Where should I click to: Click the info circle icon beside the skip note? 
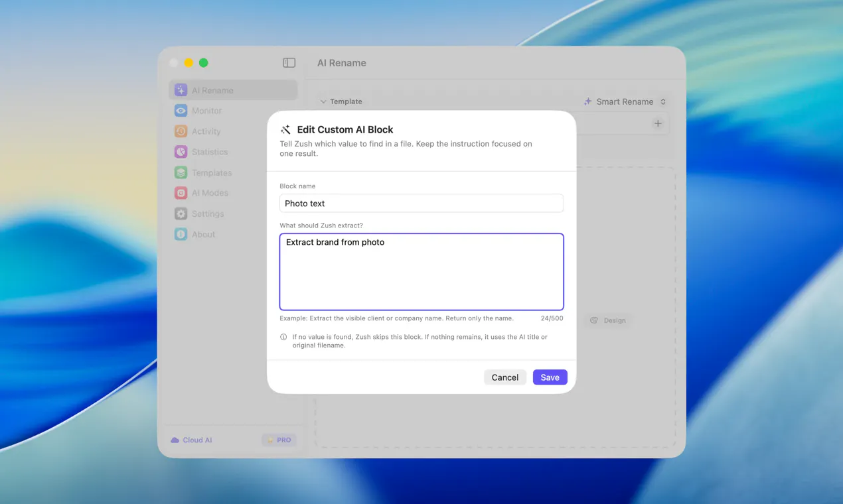pyautogui.click(x=283, y=337)
